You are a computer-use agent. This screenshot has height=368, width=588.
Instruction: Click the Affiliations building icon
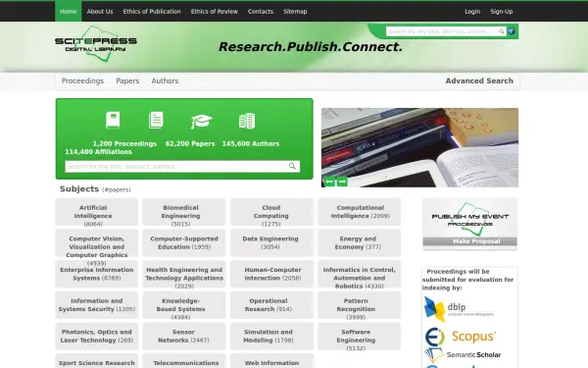click(247, 121)
